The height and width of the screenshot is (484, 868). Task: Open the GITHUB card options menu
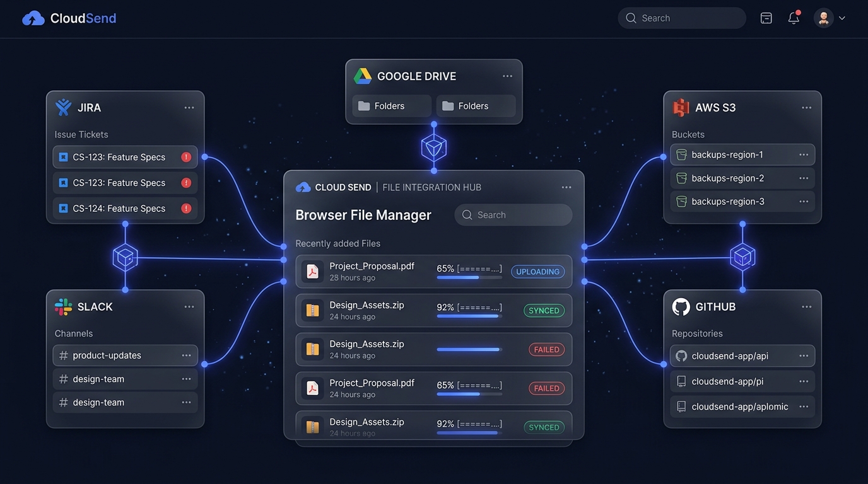(x=807, y=307)
